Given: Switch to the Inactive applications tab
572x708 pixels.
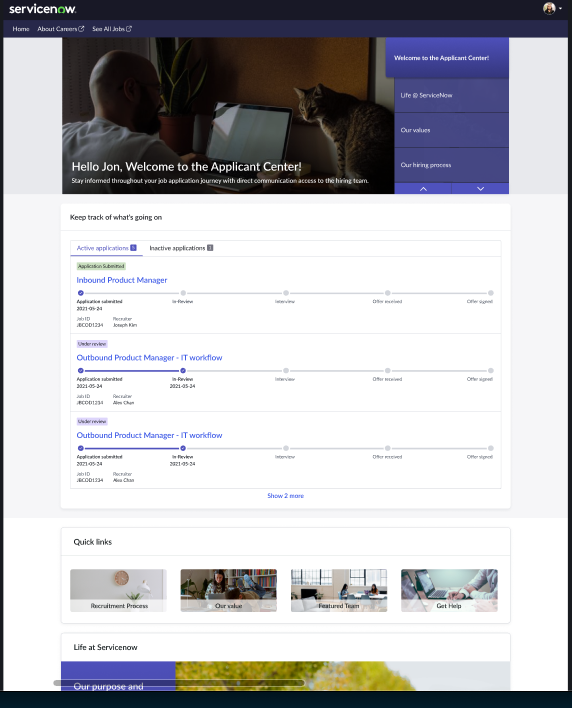Looking at the screenshot, I should point(181,248).
